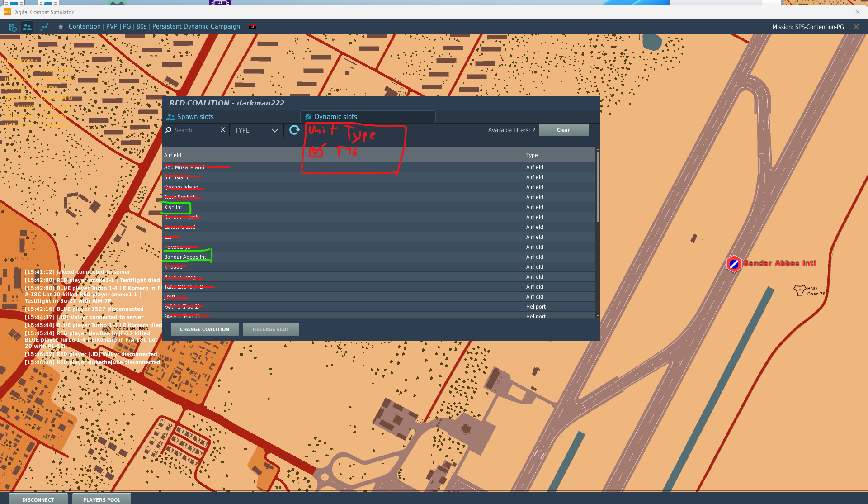Screen dimensions: 868x504
Task: Click the Mission: SPS-Contention-PG label
Action: pos(808,27)
